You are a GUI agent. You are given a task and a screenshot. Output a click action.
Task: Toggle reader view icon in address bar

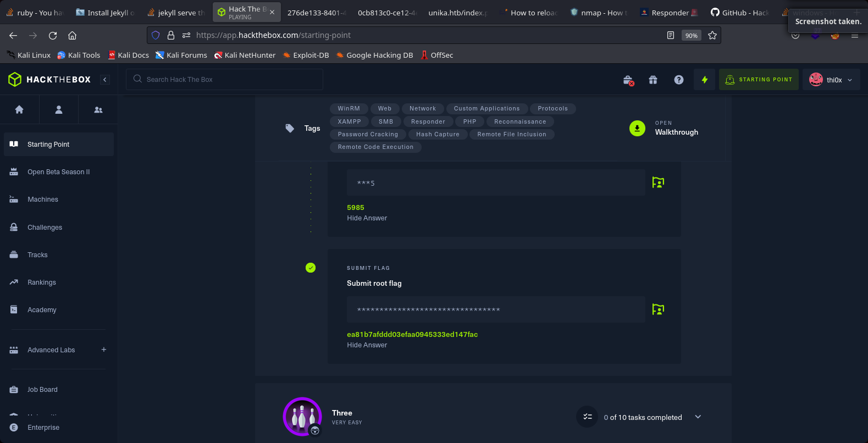point(671,35)
